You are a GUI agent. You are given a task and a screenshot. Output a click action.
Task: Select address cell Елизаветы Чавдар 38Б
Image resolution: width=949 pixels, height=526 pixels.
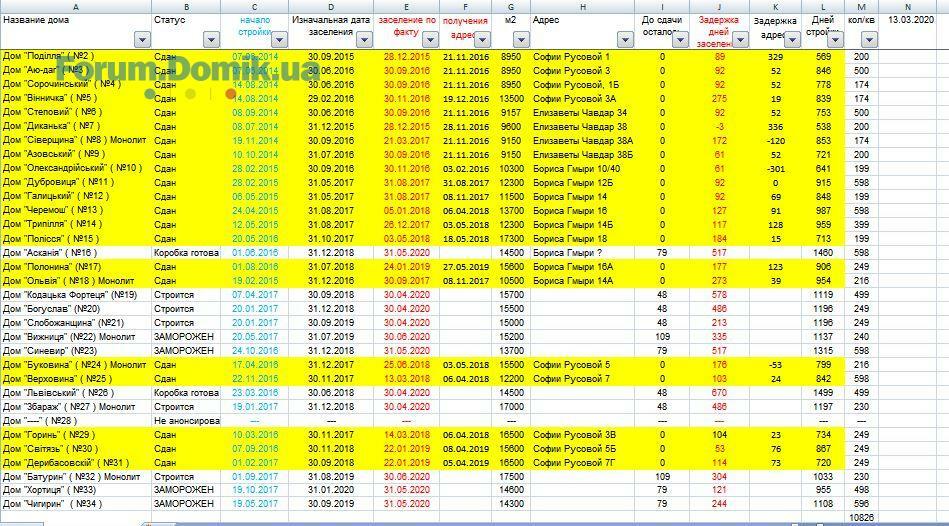click(x=582, y=154)
